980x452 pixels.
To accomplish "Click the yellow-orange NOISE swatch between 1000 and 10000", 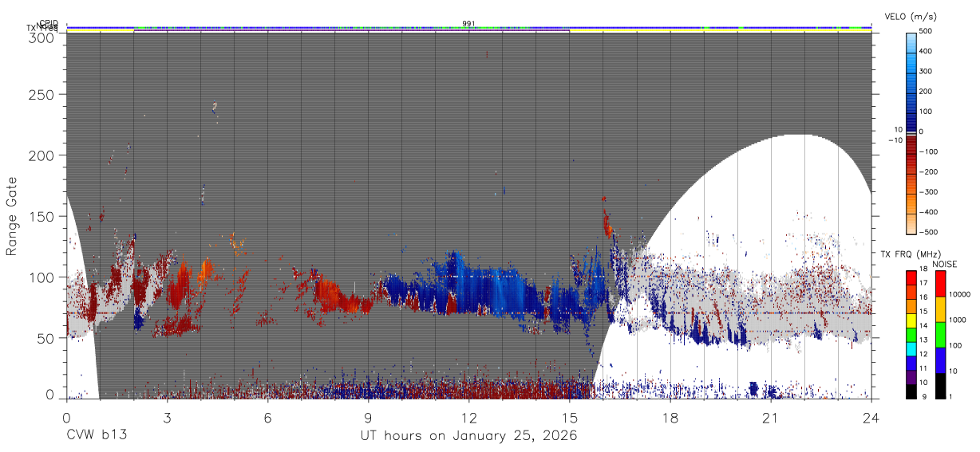I will click(x=939, y=309).
